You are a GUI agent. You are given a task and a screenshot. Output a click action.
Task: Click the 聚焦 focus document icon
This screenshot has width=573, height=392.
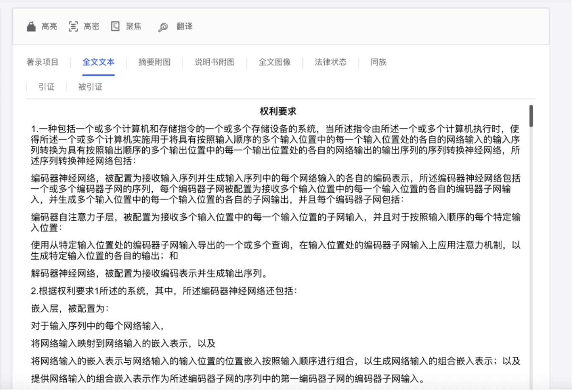115,27
